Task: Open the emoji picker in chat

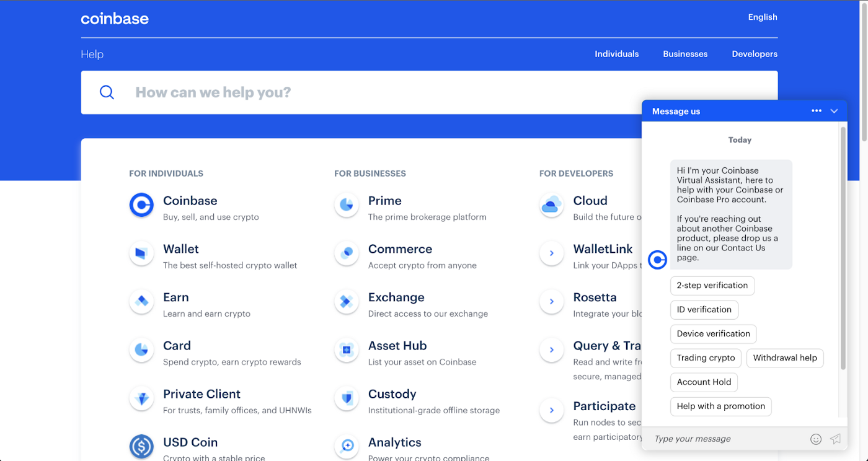Action: tap(816, 439)
